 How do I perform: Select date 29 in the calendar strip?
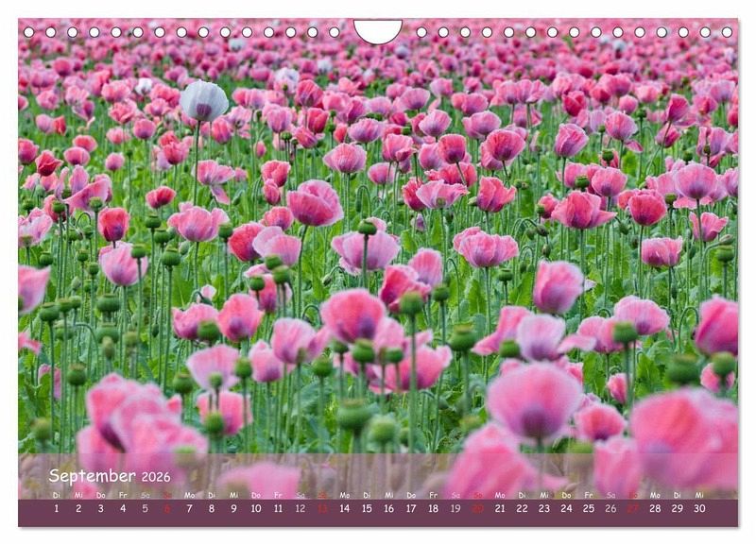pyautogui.click(x=678, y=508)
